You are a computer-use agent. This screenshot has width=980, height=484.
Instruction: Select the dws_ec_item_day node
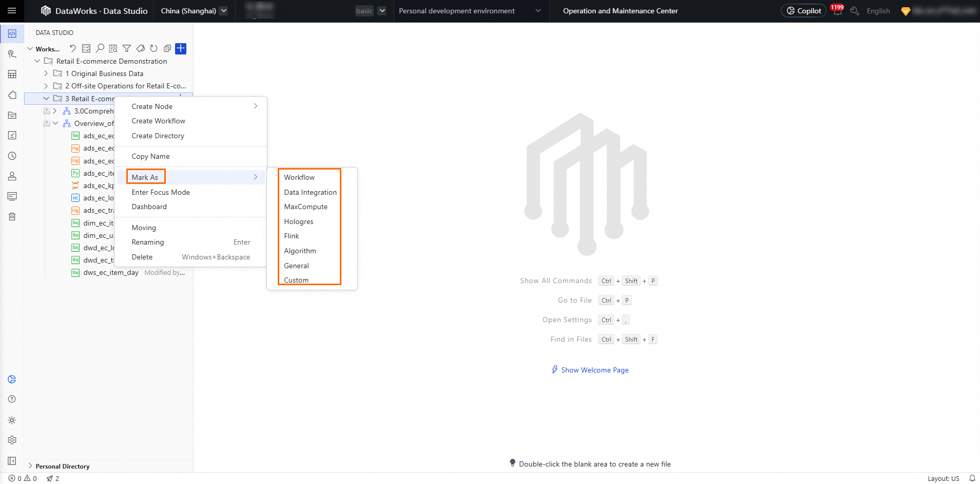(x=111, y=272)
